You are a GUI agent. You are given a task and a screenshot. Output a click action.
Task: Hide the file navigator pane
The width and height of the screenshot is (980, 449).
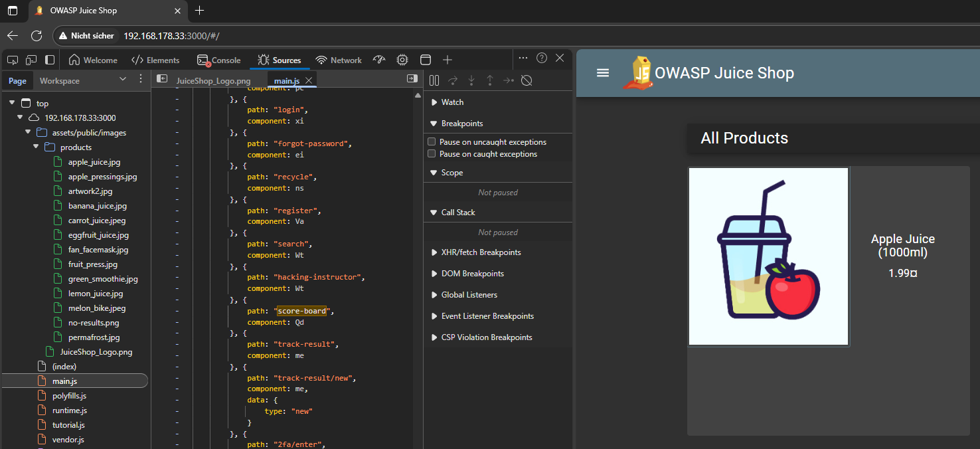[x=162, y=79]
